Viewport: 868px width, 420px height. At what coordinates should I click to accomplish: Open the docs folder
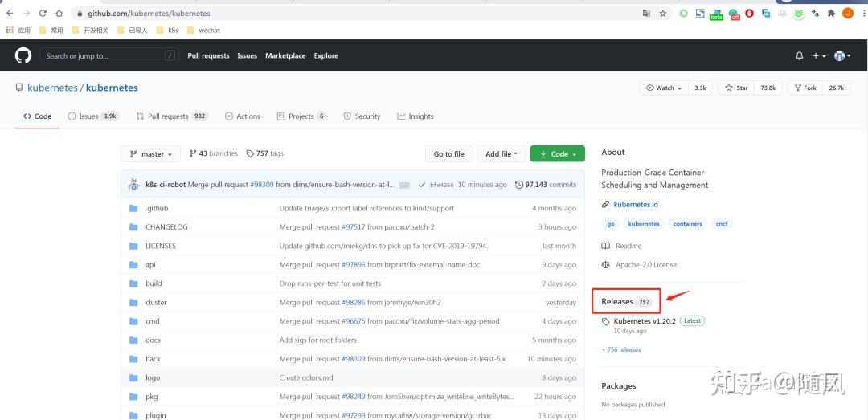click(153, 340)
